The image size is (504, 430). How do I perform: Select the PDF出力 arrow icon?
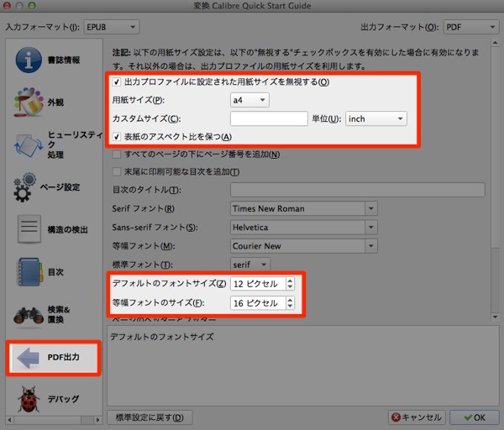tap(29, 358)
